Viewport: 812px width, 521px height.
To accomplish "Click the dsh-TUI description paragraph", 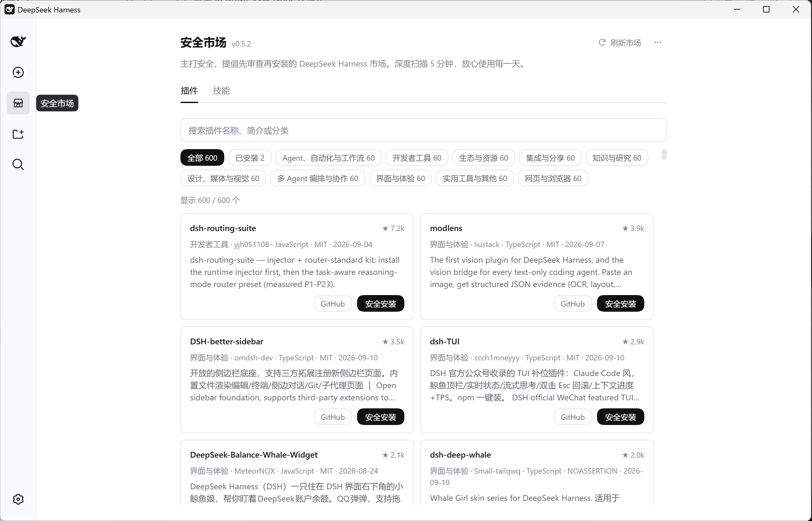I will (535, 385).
